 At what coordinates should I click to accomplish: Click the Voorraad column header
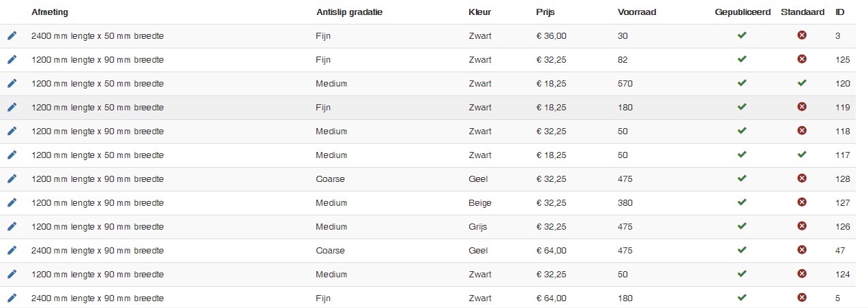click(637, 12)
